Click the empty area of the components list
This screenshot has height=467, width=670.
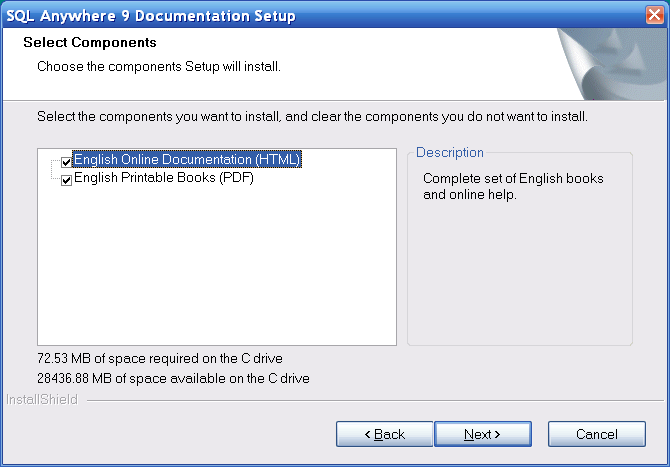(216, 270)
